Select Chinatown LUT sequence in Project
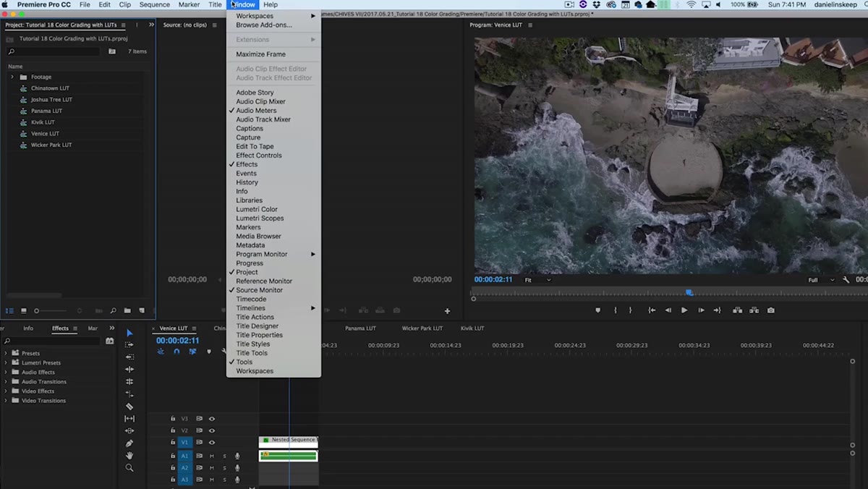The height and width of the screenshot is (489, 868). pyautogui.click(x=50, y=88)
